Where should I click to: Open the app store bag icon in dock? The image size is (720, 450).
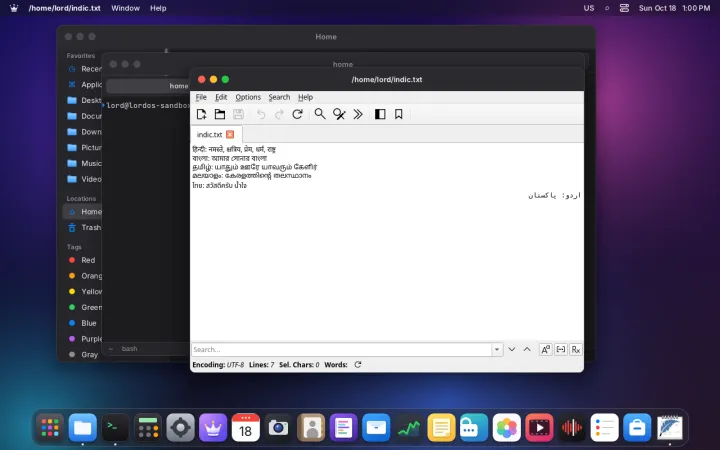[x=637, y=428]
